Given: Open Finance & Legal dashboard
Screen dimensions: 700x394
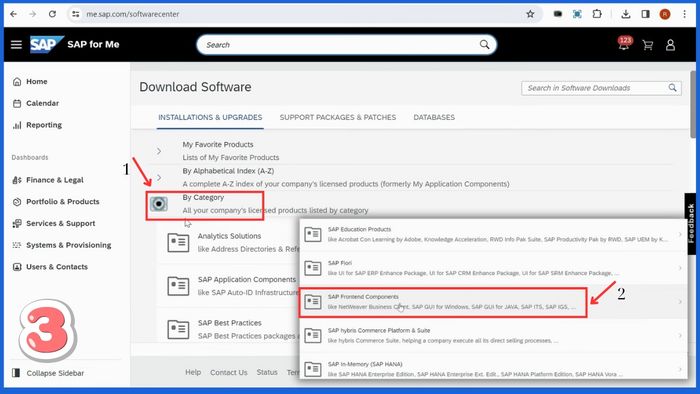Looking at the screenshot, I should 48,180.
